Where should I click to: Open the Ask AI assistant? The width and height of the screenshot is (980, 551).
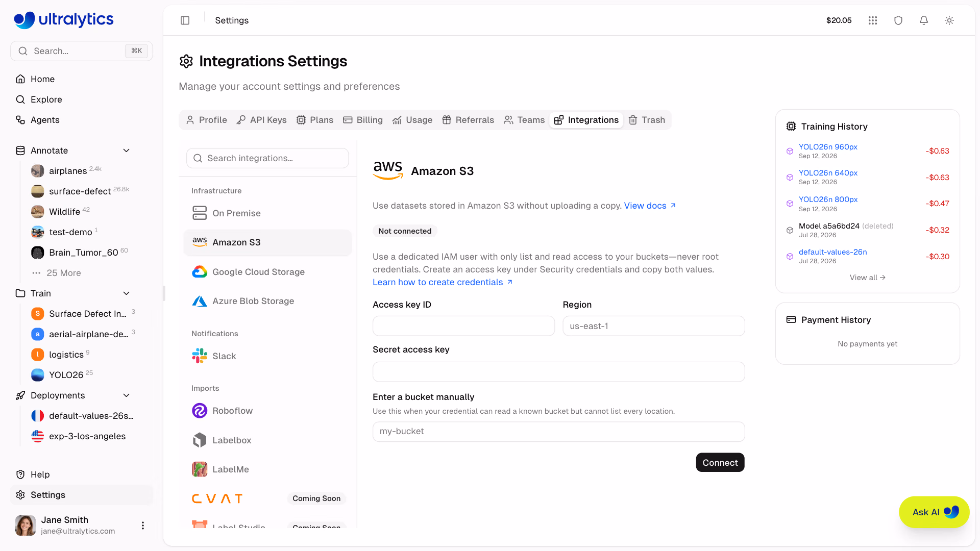934,512
